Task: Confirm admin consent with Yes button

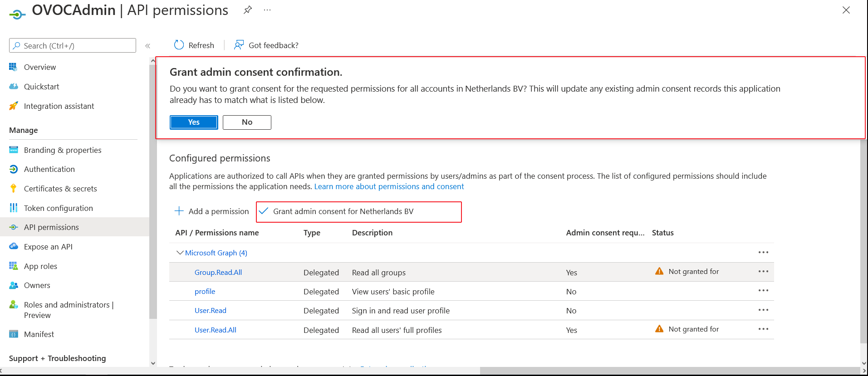Action: [x=194, y=122]
